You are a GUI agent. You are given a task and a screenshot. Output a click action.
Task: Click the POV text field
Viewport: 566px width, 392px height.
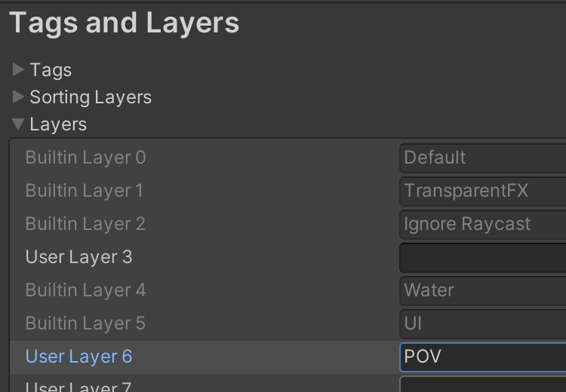tap(483, 357)
